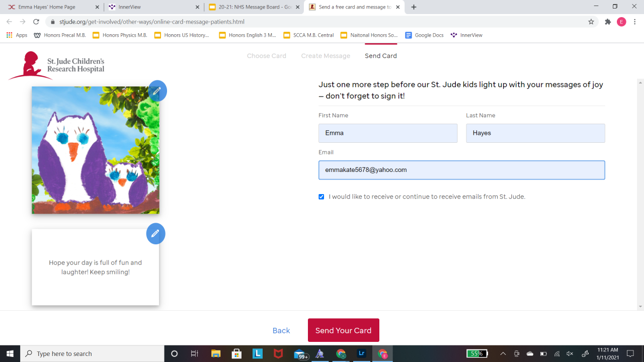Open the SCCA M.B. Central bookmark
This screenshot has height=362, width=644.
coord(309,35)
